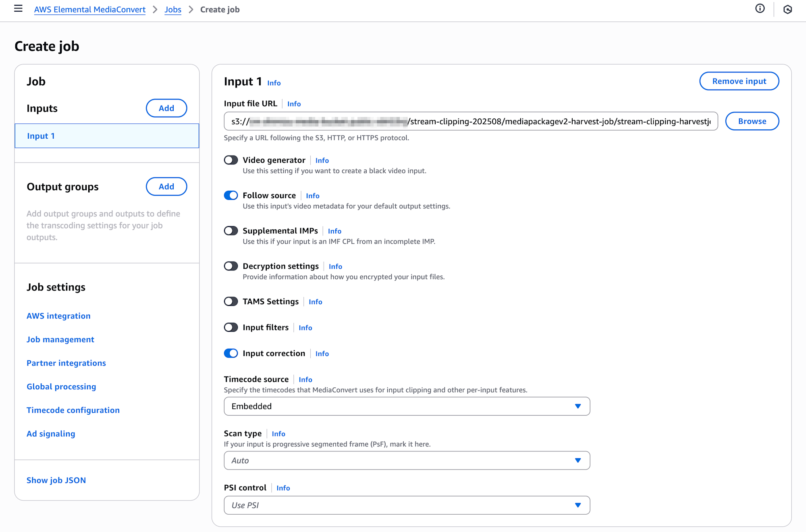This screenshot has height=532, width=806.
Task: Click Add button next to Output groups
Action: 166,187
